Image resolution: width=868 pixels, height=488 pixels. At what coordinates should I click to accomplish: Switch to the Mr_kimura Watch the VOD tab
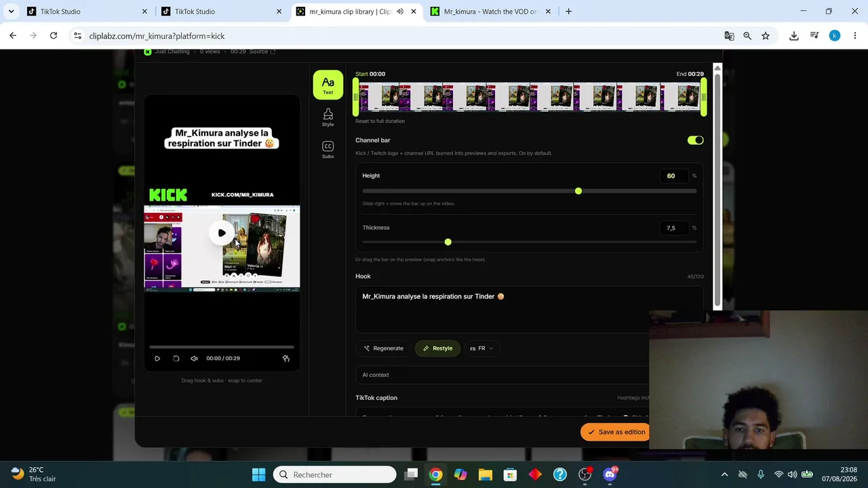tap(490, 12)
